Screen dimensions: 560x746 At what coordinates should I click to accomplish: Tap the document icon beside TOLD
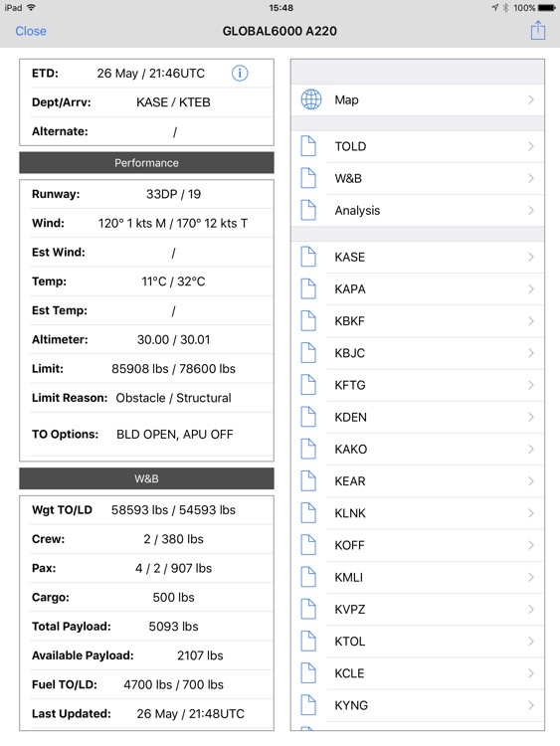pos(308,146)
